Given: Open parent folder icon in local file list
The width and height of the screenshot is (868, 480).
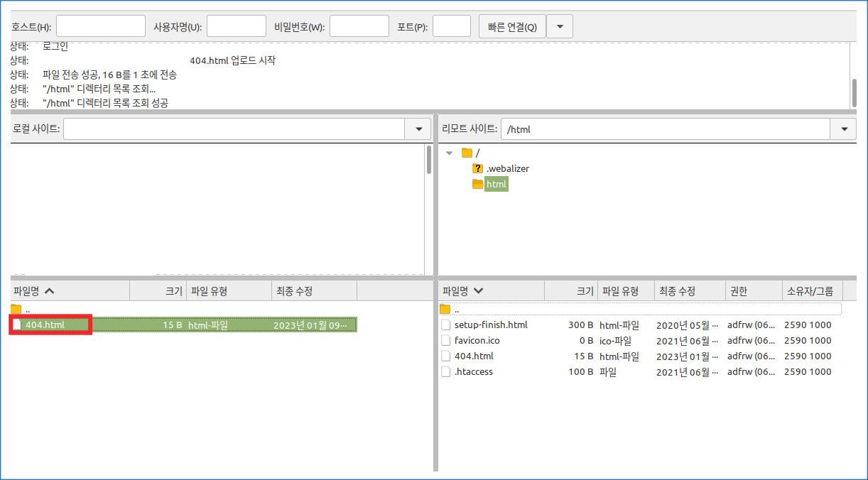Looking at the screenshot, I should (16, 309).
